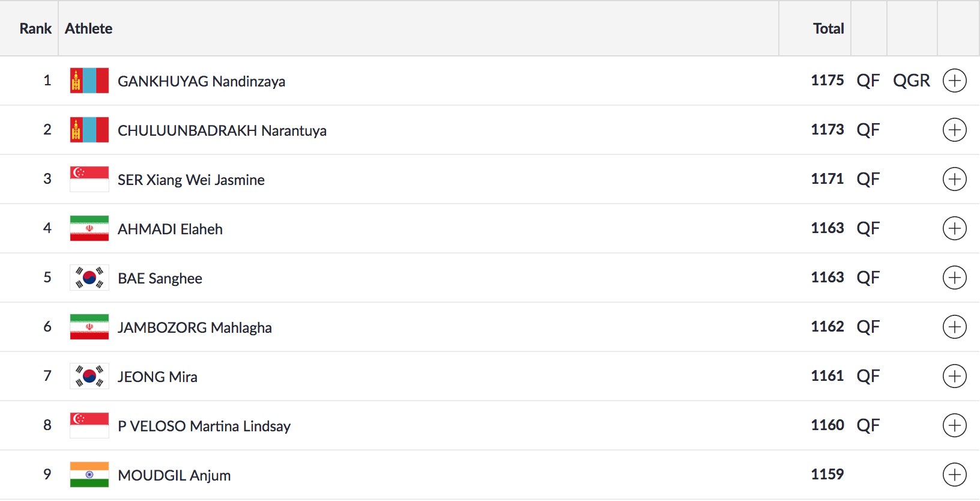Image resolution: width=980 pixels, height=501 pixels.
Task: Click Iran flag beside AHMADI Elaheh
Action: coord(89,228)
